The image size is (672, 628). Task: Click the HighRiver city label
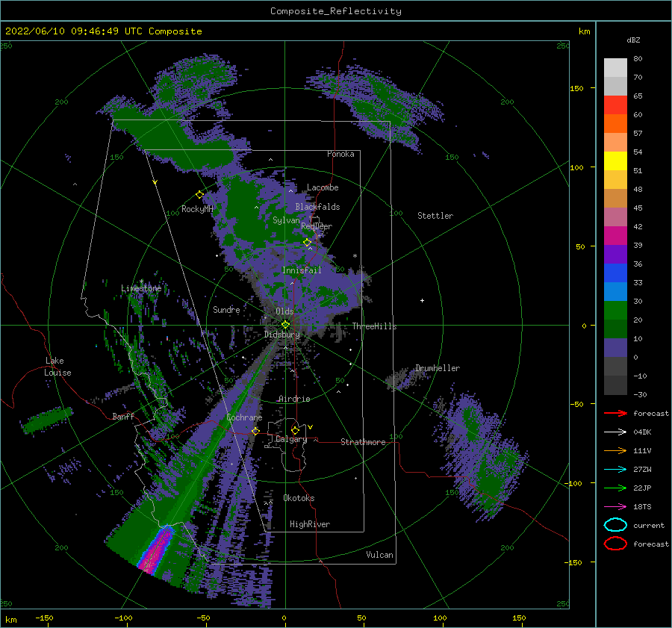(x=309, y=524)
